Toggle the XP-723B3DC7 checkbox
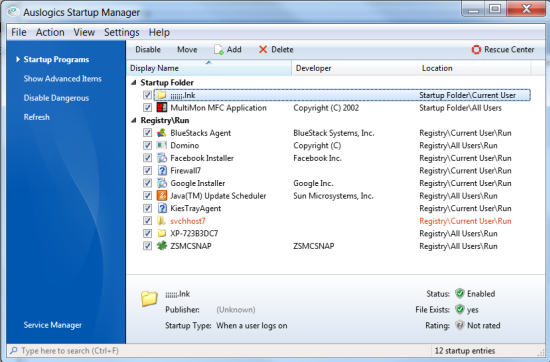The width and height of the screenshot is (550, 362). coord(147,233)
